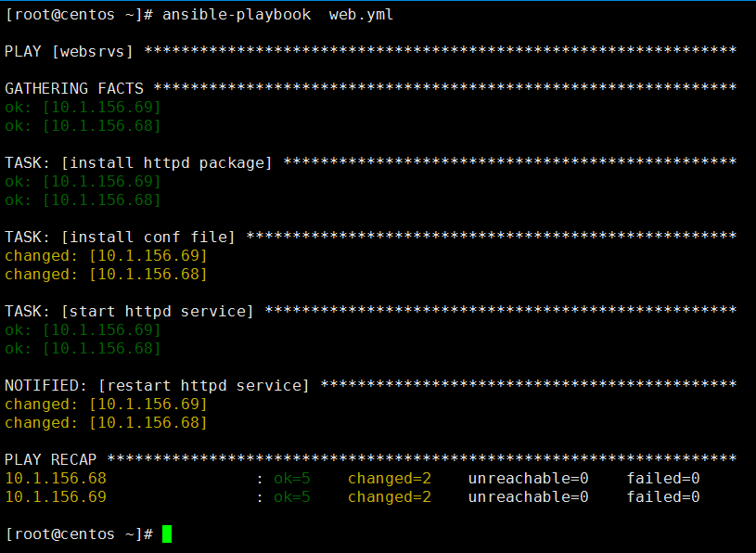Click changed 10.1.156.69 under restart httpd service
The width and height of the screenshot is (756, 553).
106,404
